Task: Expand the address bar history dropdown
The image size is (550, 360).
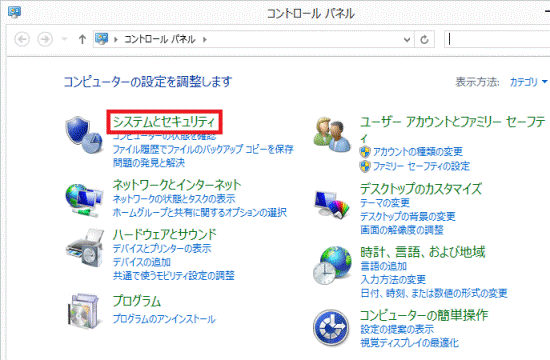Action: [407, 39]
